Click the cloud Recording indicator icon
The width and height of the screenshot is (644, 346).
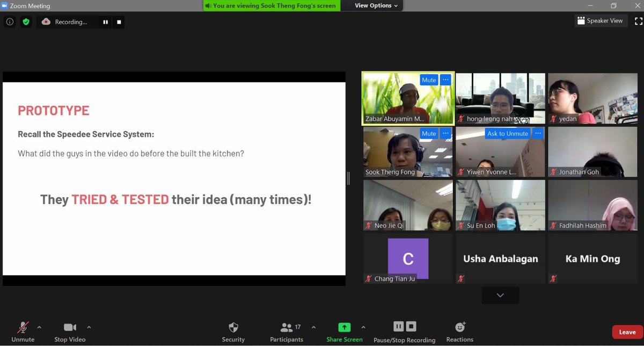point(46,22)
